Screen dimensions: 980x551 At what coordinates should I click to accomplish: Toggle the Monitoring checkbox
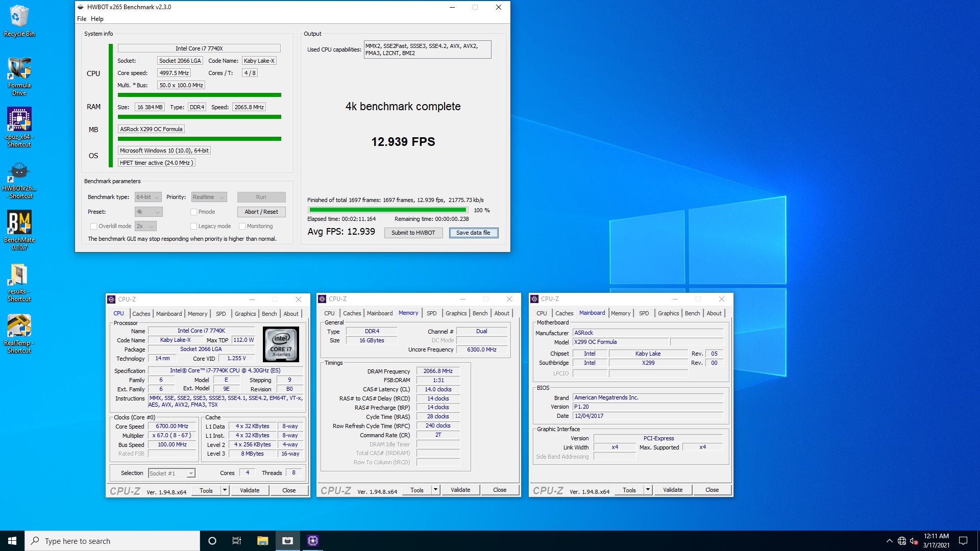coord(242,226)
